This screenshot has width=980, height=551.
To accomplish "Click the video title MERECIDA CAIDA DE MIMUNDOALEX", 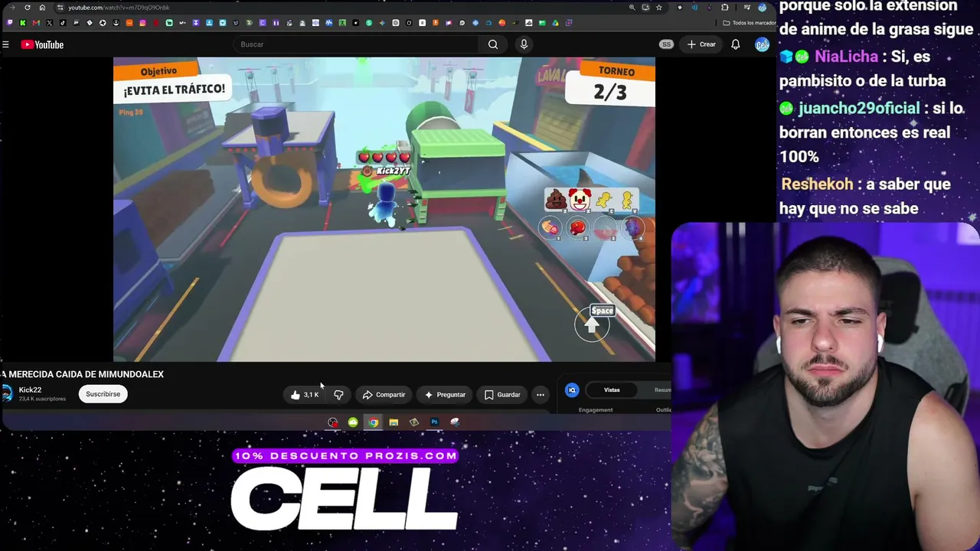I will tap(83, 374).
